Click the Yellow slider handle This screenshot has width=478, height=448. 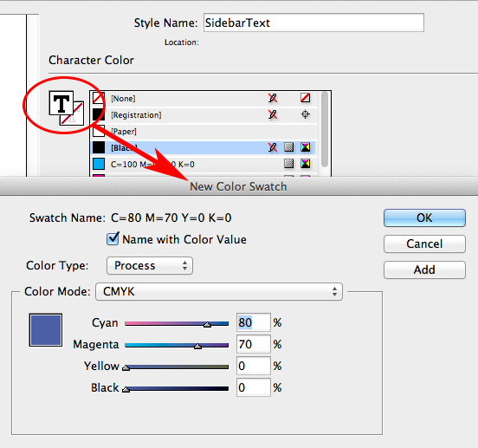click(x=126, y=367)
